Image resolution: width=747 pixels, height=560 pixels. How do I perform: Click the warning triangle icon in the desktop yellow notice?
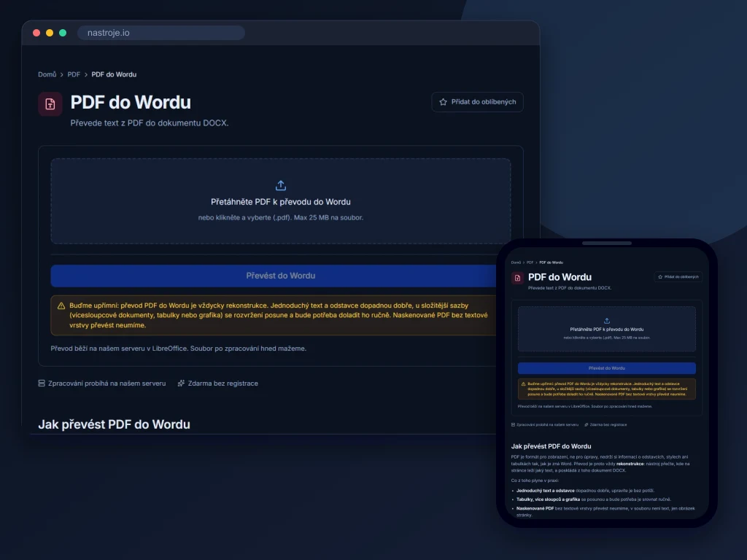point(61,306)
